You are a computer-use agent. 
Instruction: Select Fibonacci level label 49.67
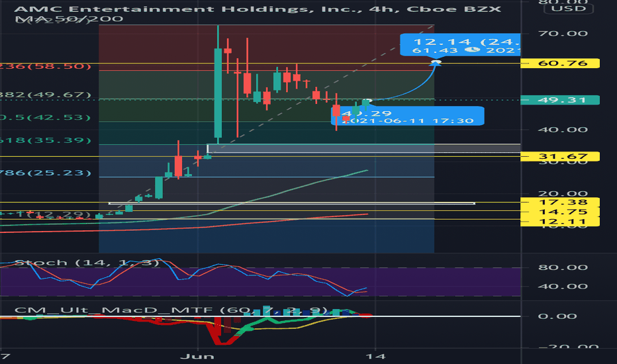46,95
